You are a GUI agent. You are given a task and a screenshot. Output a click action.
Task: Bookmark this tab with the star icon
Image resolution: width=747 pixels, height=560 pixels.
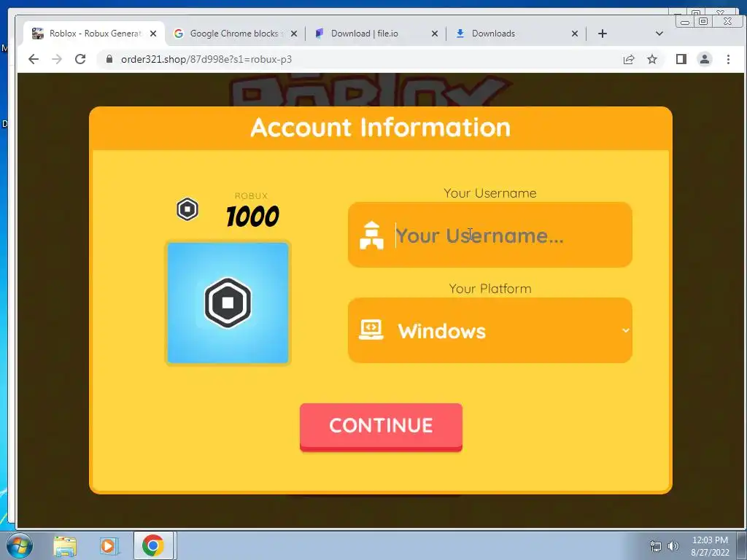pyautogui.click(x=652, y=59)
